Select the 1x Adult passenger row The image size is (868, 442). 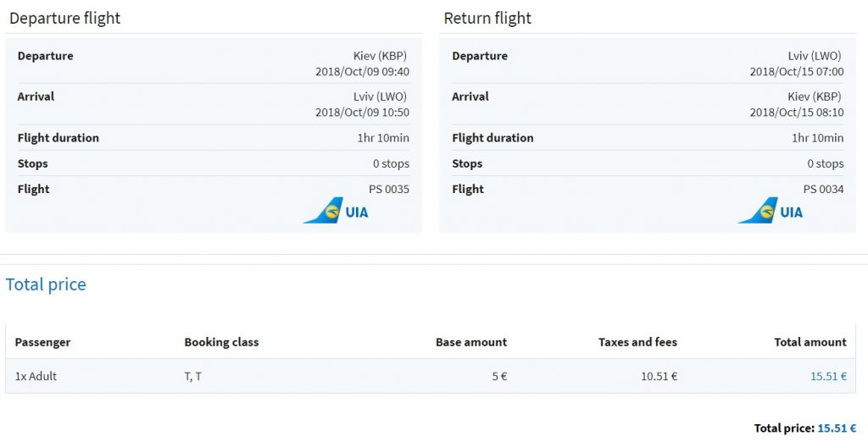[x=431, y=376]
